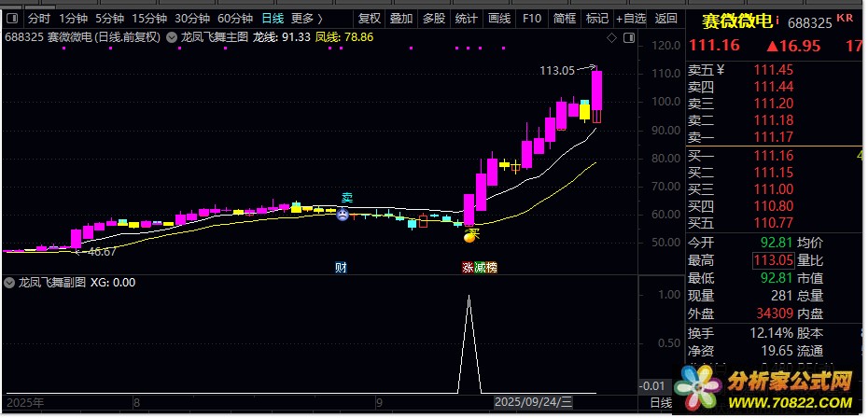Select the 卖三 price 111.20

[774, 104]
